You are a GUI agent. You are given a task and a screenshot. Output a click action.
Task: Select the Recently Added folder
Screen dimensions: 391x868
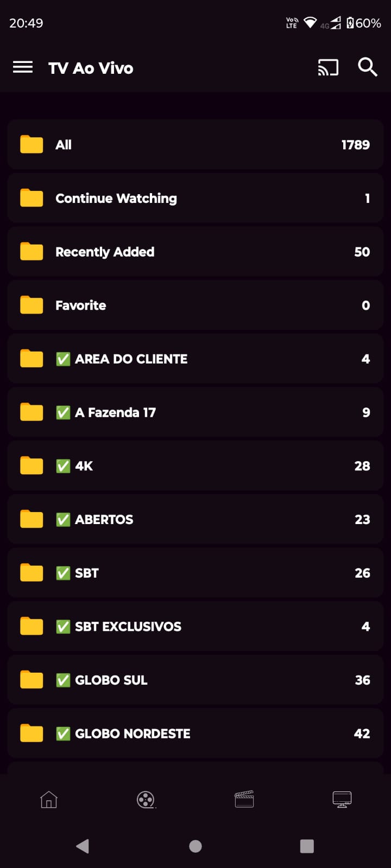click(195, 252)
